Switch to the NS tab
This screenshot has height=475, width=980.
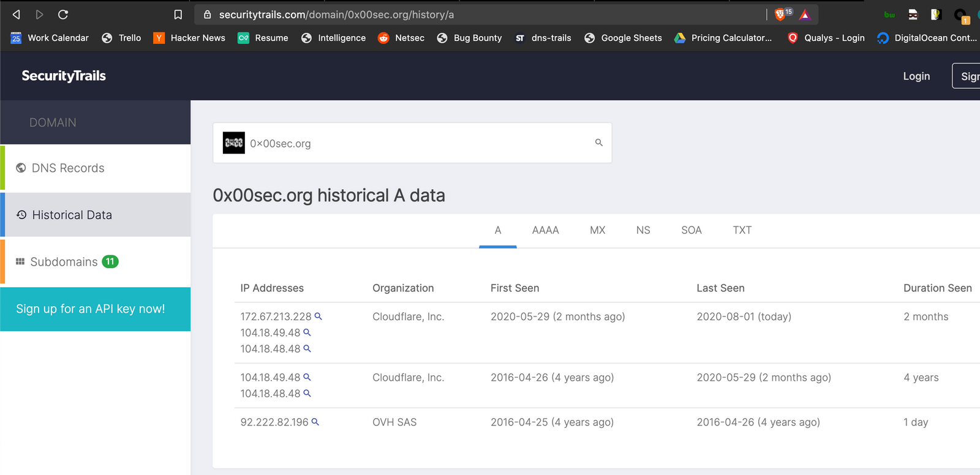(x=643, y=230)
